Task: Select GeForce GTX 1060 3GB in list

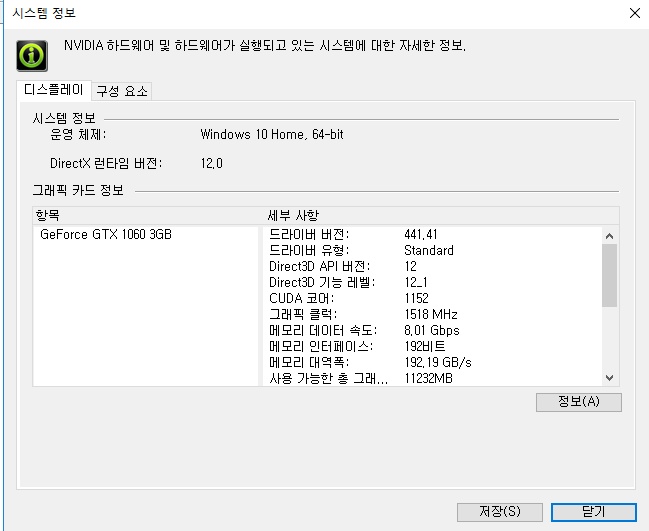Action: tap(106, 235)
